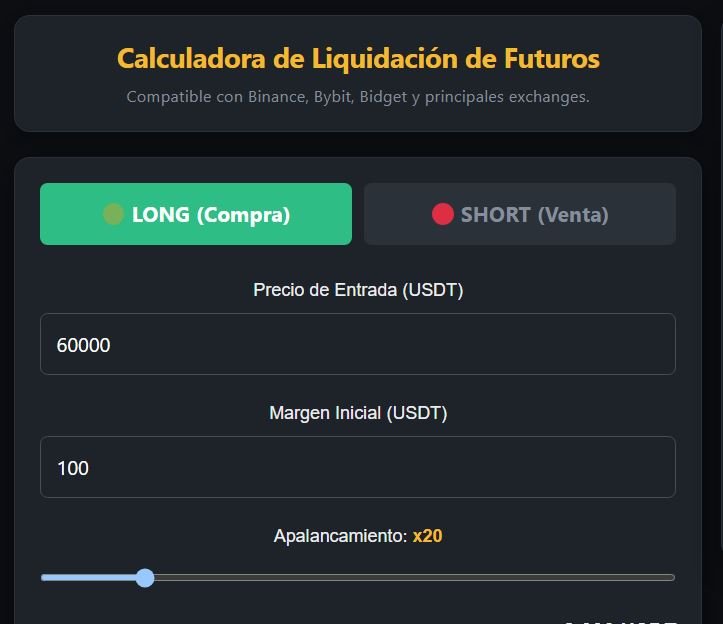This screenshot has height=624, width=723.
Task: Click the "Compatible con Binance, Bybit" subtitle
Action: click(240, 97)
